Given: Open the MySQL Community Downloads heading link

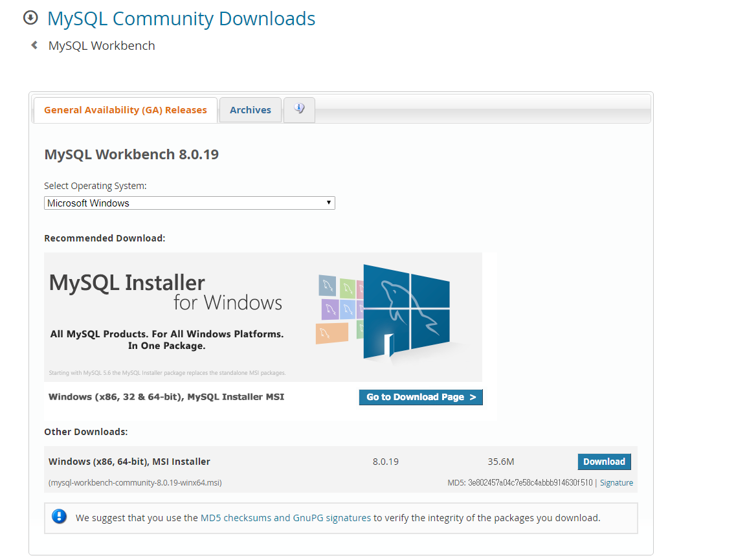Looking at the screenshot, I should click(181, 19).
